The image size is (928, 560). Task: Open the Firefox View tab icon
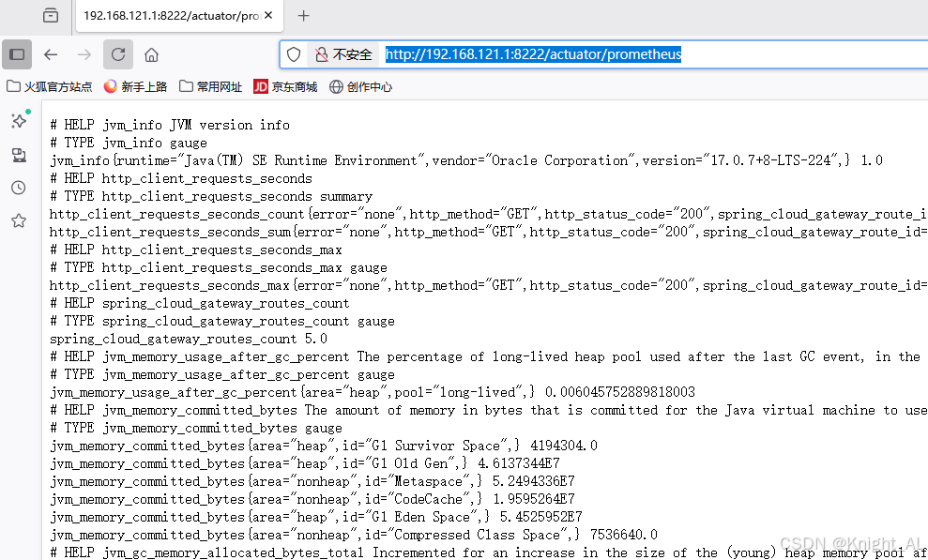point(51,15)
